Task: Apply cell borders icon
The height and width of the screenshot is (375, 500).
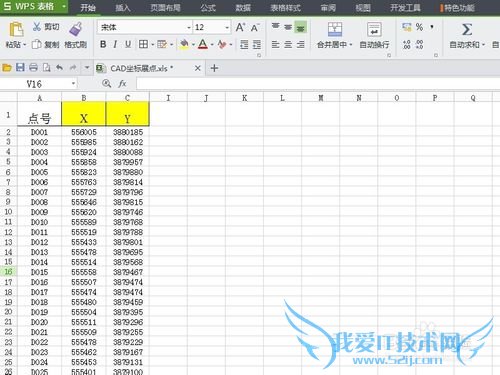Action: tap(143, 44)
